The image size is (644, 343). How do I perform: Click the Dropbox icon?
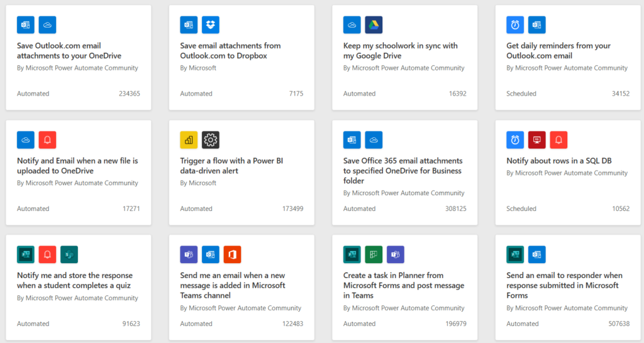[x=210, y=25]
